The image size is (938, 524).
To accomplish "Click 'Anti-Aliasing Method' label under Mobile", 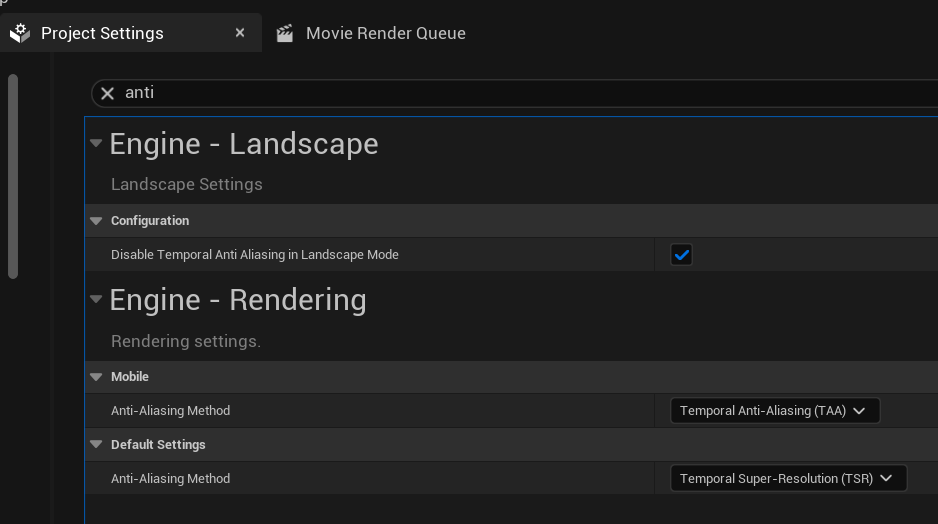I will 170,411.
